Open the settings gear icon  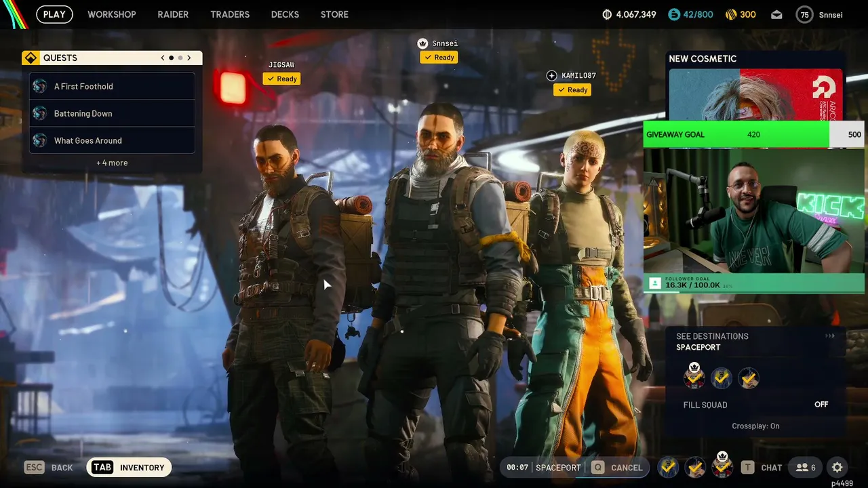(837, 467)
